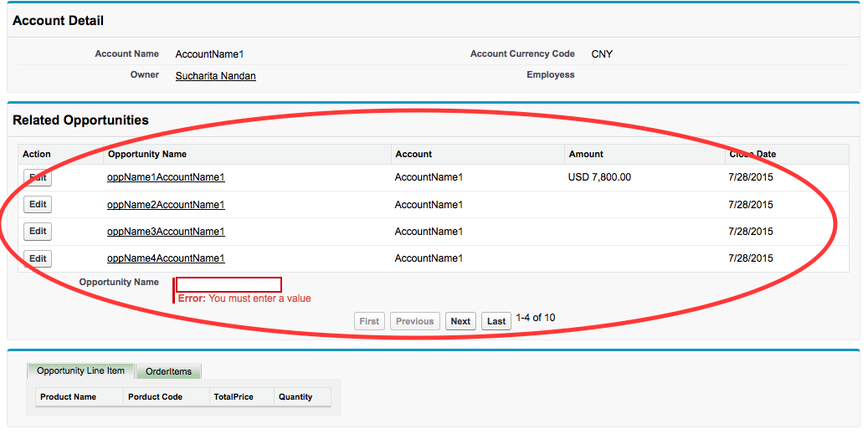
Task: Switch to the OrderItems tab
Action: (168, 371)
